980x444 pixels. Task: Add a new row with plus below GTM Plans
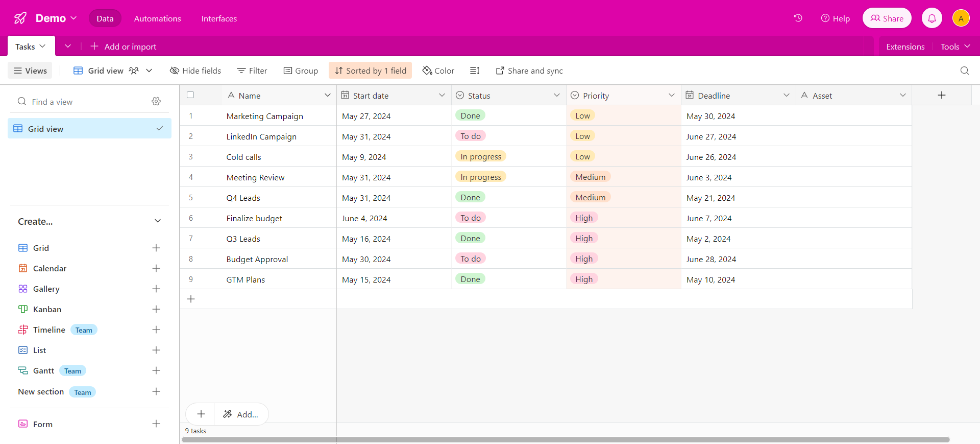coord(191,299)
